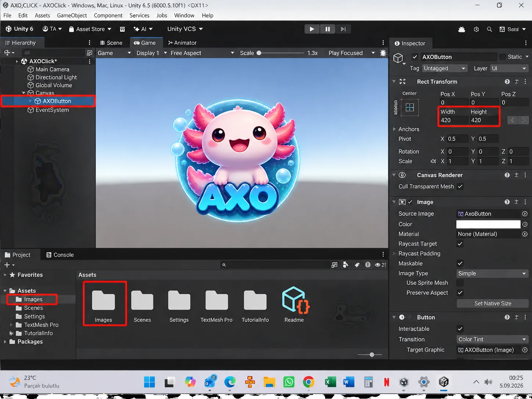532x399 pixels.
Task: Toggle Cull Transparent Mesh checkbox
Action: [460, 186]
